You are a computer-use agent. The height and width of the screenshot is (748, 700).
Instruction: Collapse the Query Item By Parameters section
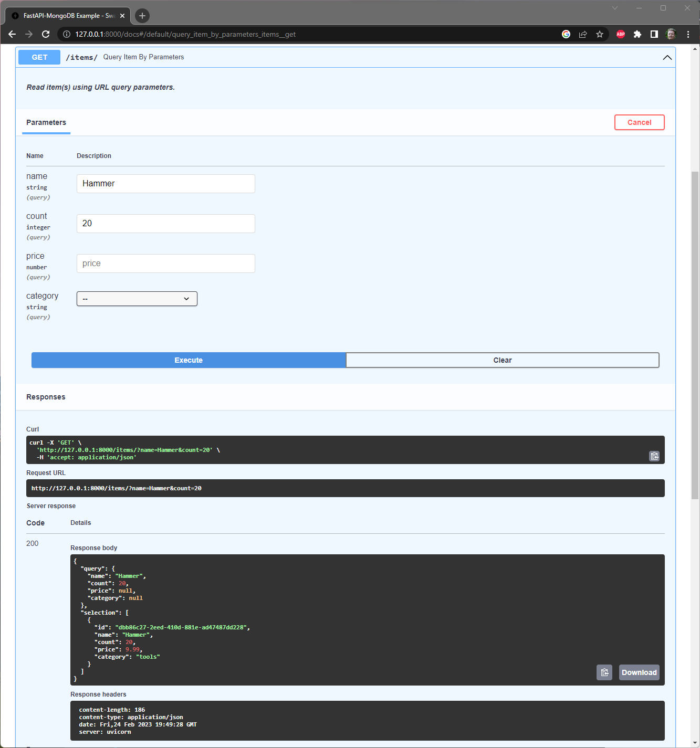pos(667,57)
